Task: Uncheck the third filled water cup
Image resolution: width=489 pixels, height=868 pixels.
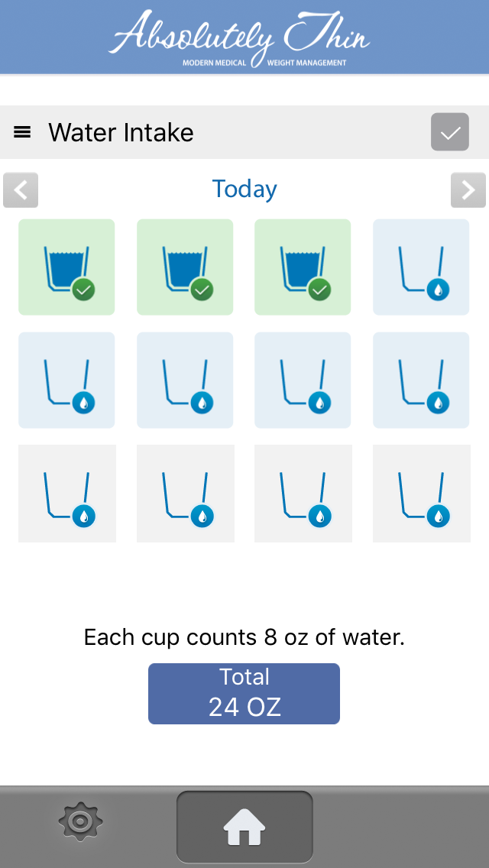Action: coord(303,267)
